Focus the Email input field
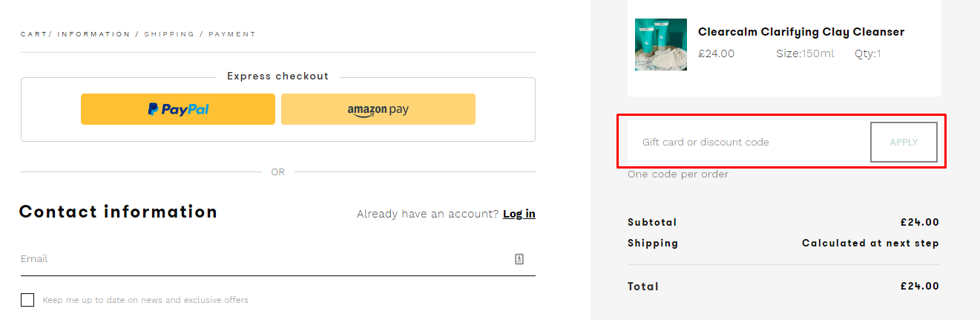This screenshot has height=320, width=980. click(x=260, y=259)
